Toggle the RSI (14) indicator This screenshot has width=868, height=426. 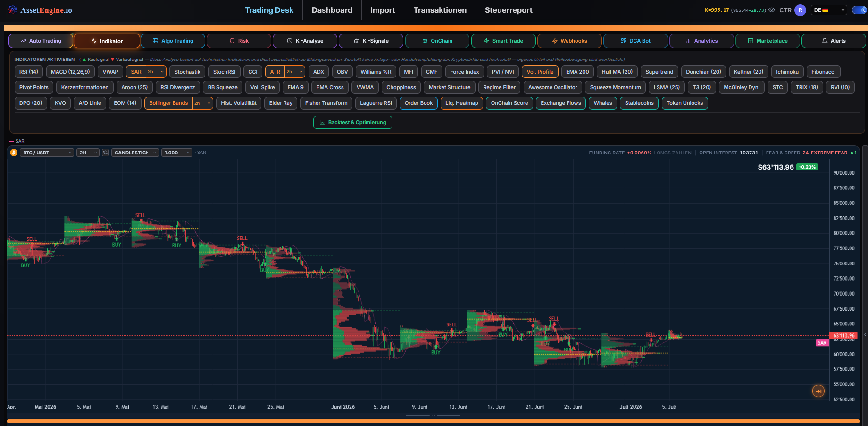click(29, 72)
